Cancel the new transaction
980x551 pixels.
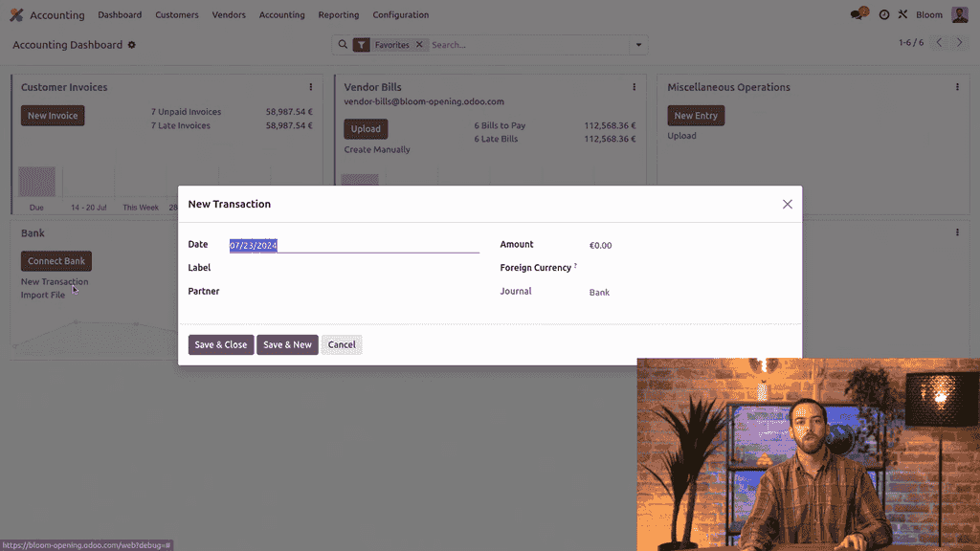click(342, 344)
